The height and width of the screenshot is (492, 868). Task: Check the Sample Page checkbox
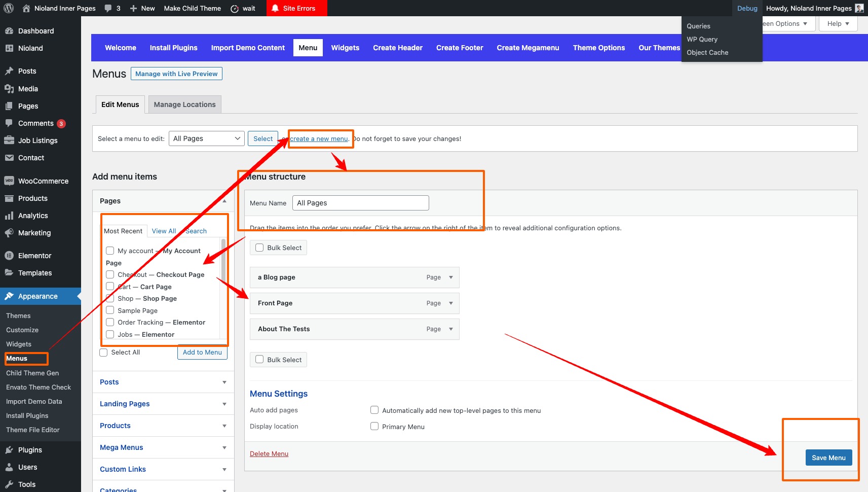[x=110, y=310]
